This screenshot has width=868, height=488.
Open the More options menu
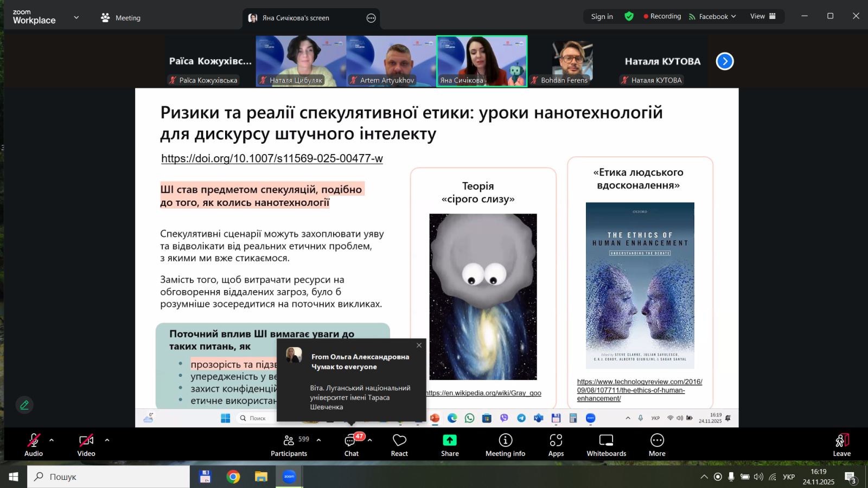pyautogui.click(x=657, y=444)
